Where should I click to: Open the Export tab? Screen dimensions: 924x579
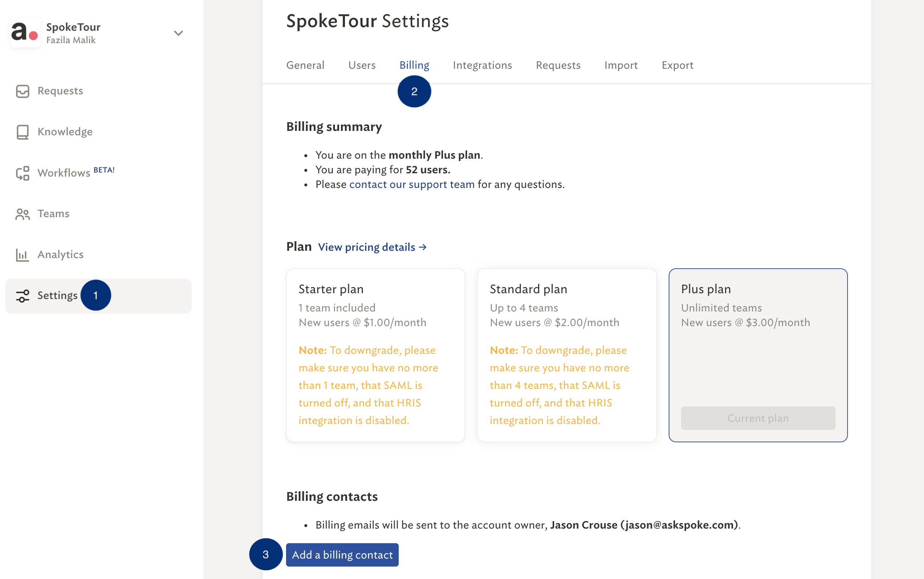[x=677, y=65]
